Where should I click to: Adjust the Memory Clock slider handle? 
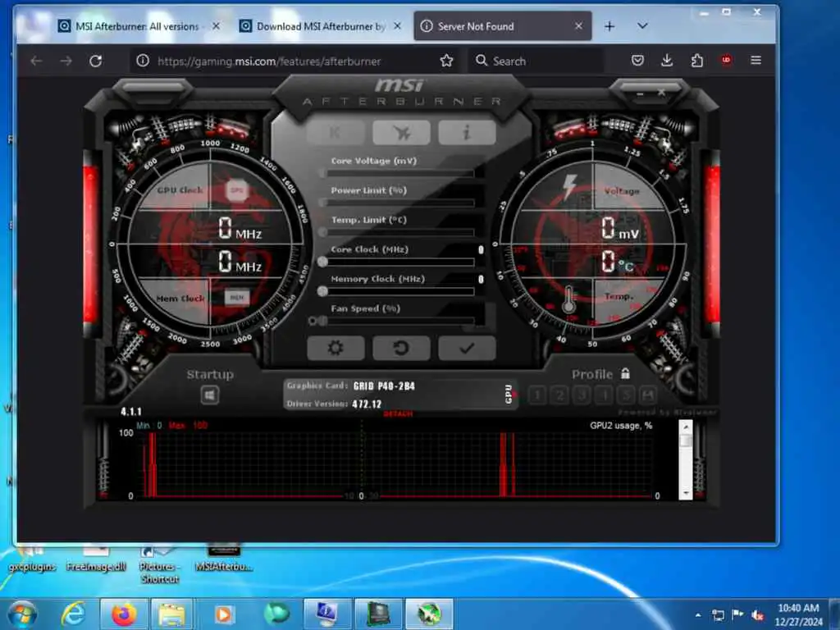pos(322,291)
